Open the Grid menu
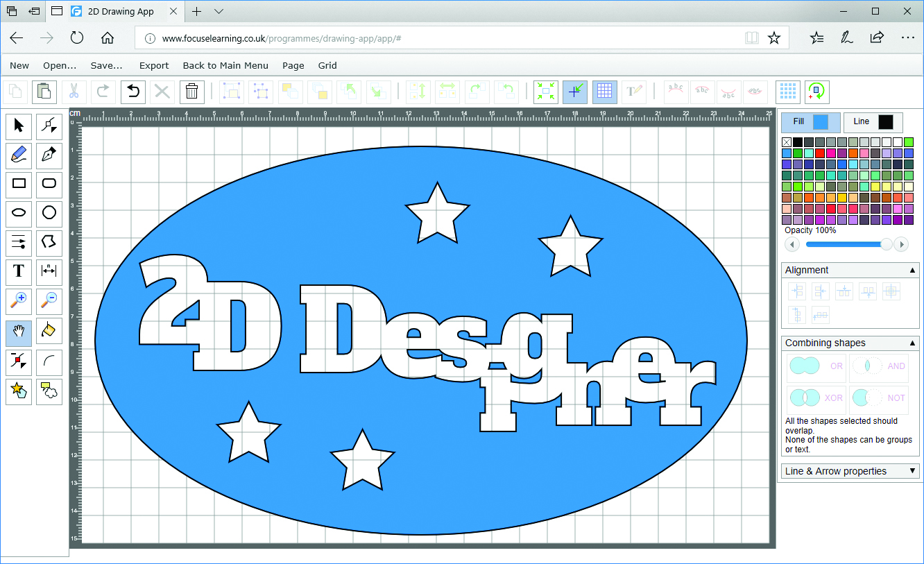Viewport: 924px width, 564px height. click(327, 65)
